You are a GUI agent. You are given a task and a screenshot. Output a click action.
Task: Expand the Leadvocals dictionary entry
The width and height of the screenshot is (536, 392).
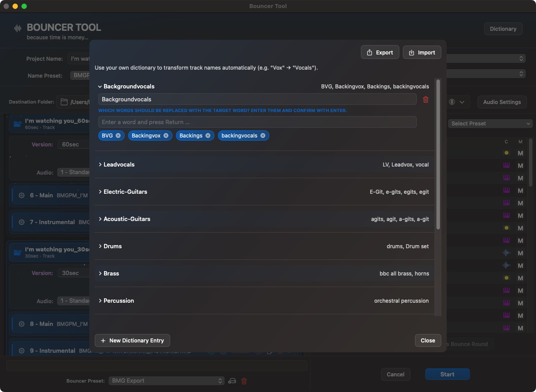click(100, 165)
